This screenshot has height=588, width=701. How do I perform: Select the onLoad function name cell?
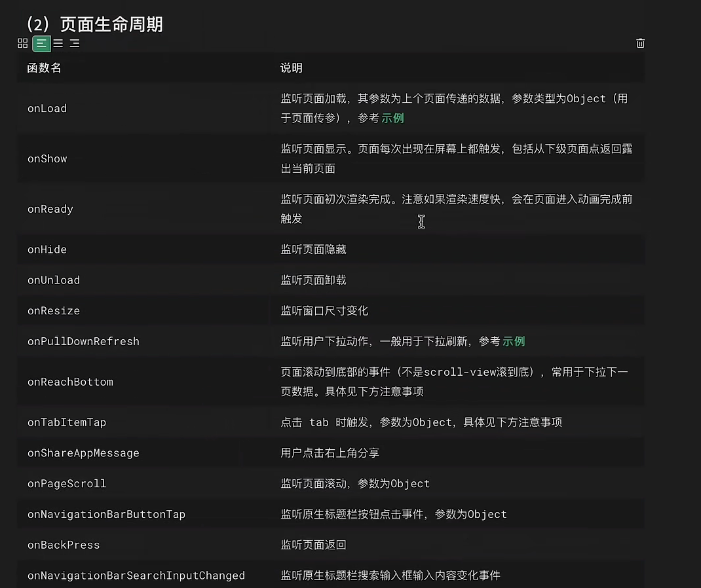click(x=47, y=108)
